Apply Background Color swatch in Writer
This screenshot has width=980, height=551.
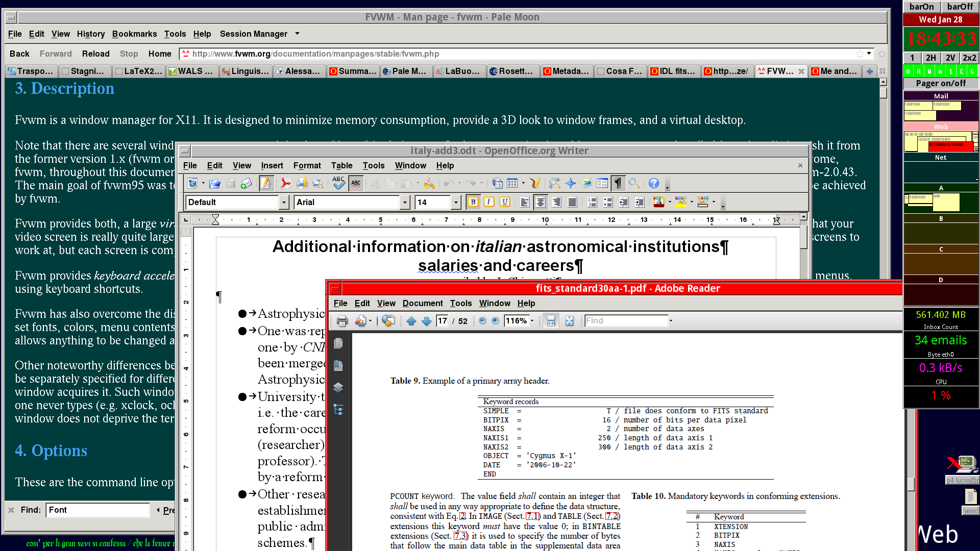point(703,203)
